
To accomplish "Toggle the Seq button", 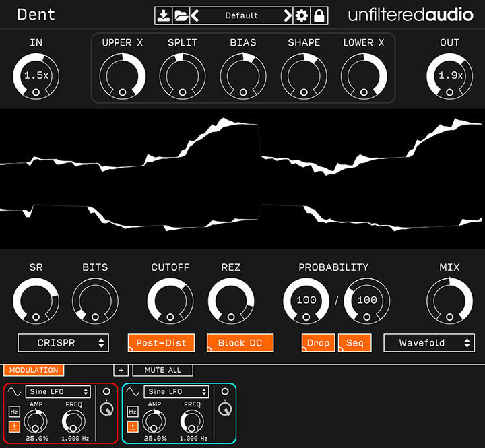I will click(x=355, y=343).
